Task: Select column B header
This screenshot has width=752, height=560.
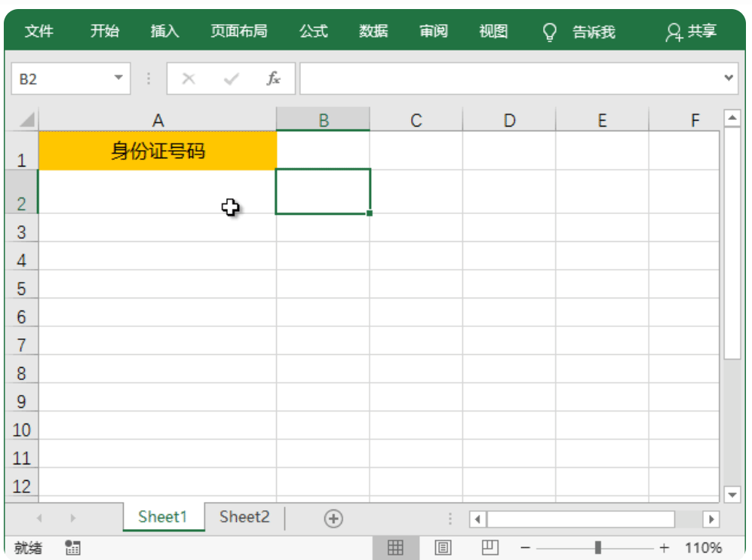Action: point(324,120)
